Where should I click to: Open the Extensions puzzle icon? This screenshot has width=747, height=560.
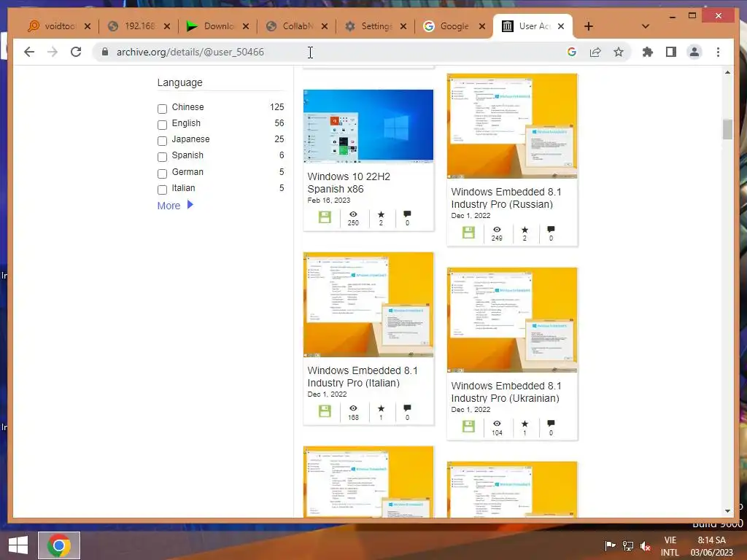tap(648, 52)
